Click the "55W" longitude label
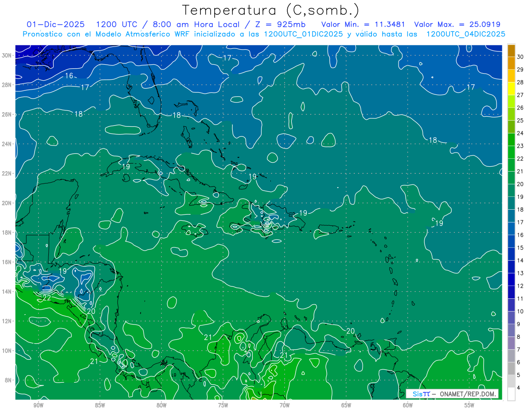The height and width of the screenshot is (411, 532). (469, 405)
